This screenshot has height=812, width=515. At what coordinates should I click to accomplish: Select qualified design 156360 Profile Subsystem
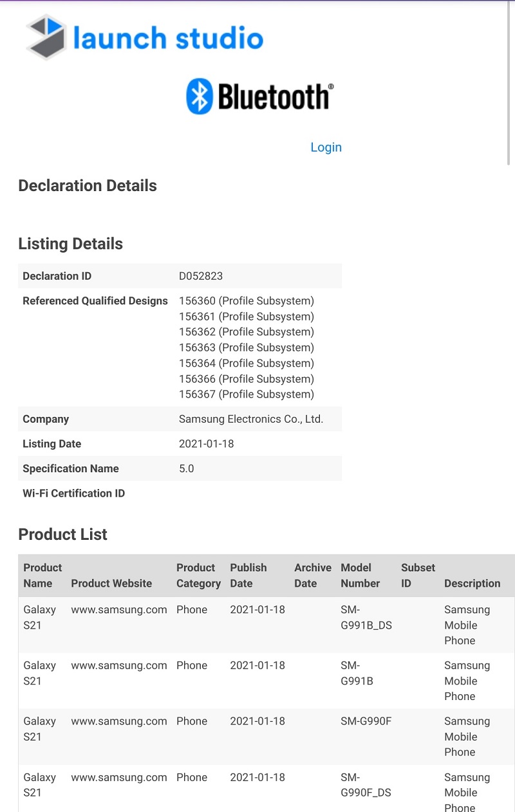tap(246, 300)
